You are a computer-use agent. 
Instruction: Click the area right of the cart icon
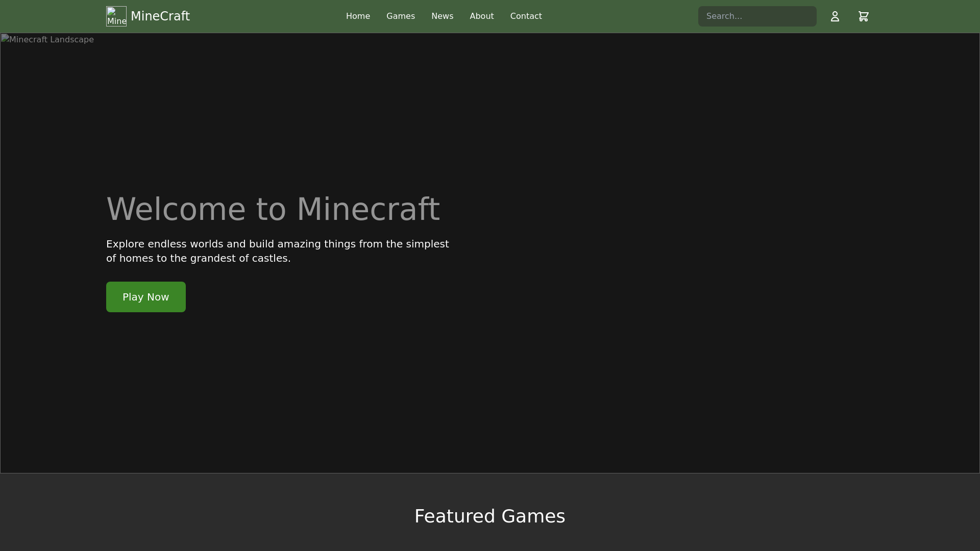pyautogui.click(x=919, y=16)
